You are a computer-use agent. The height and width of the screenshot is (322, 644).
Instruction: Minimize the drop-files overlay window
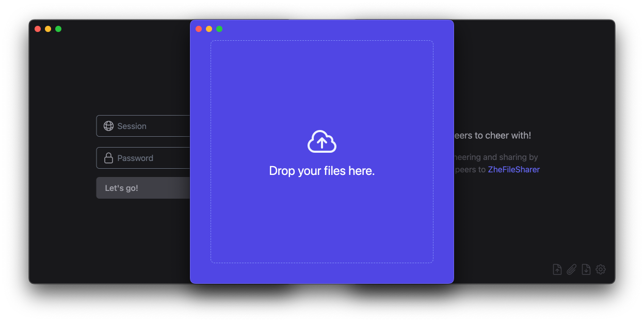[209, 29]
